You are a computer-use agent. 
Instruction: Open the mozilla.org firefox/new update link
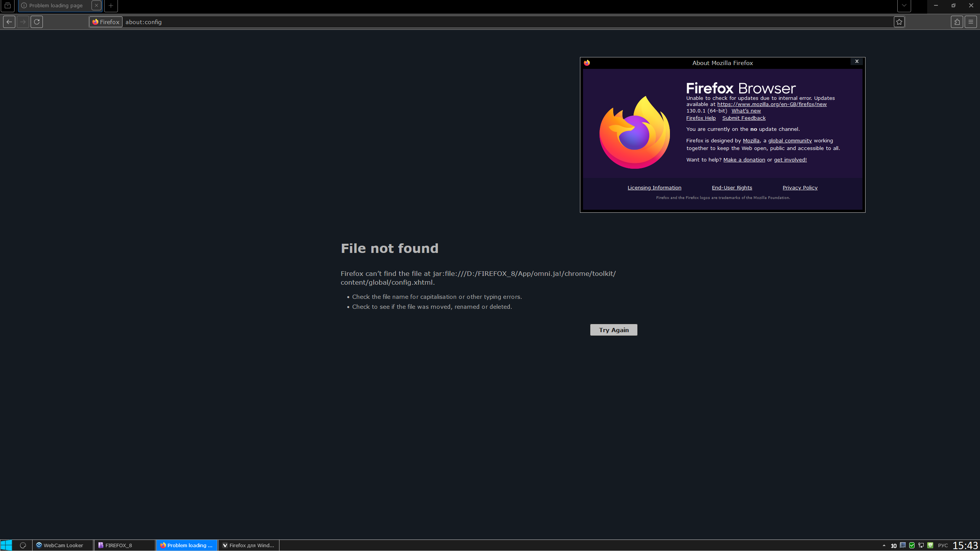[x=772, y=104]
